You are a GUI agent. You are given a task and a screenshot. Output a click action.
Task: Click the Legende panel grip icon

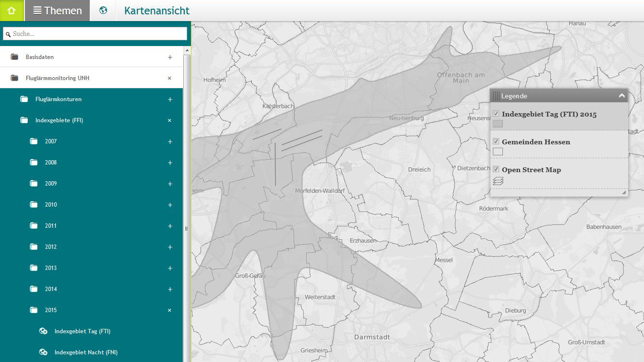[x=496, y=96]
